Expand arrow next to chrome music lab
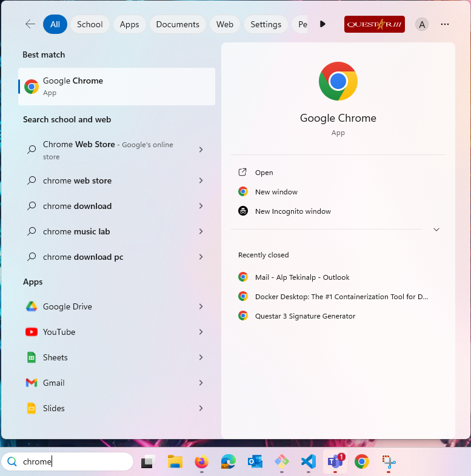This screenshot has height=476, width=471. 201,231
